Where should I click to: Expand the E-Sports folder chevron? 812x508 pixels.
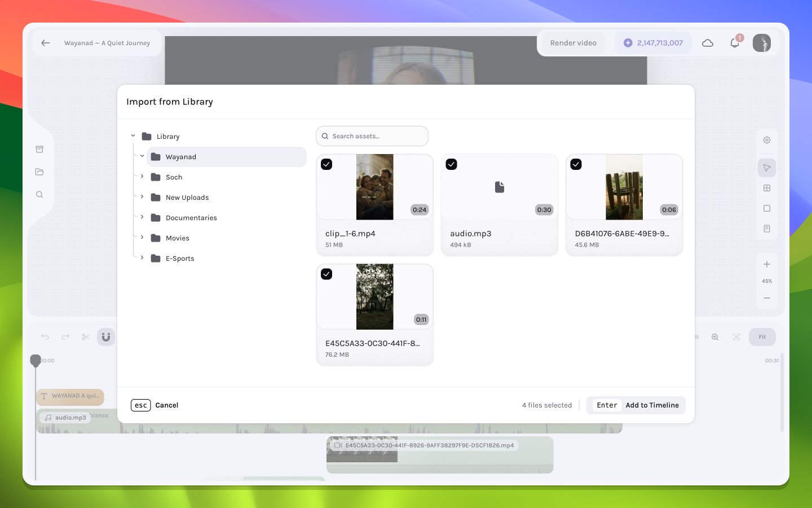pyautogui.click(x=142, y=258)
